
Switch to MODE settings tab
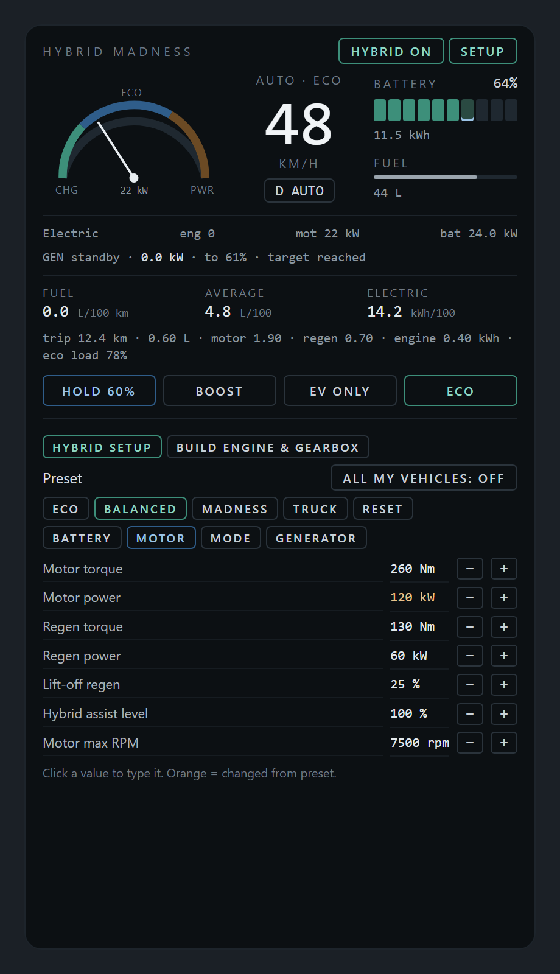coord(231,538)
